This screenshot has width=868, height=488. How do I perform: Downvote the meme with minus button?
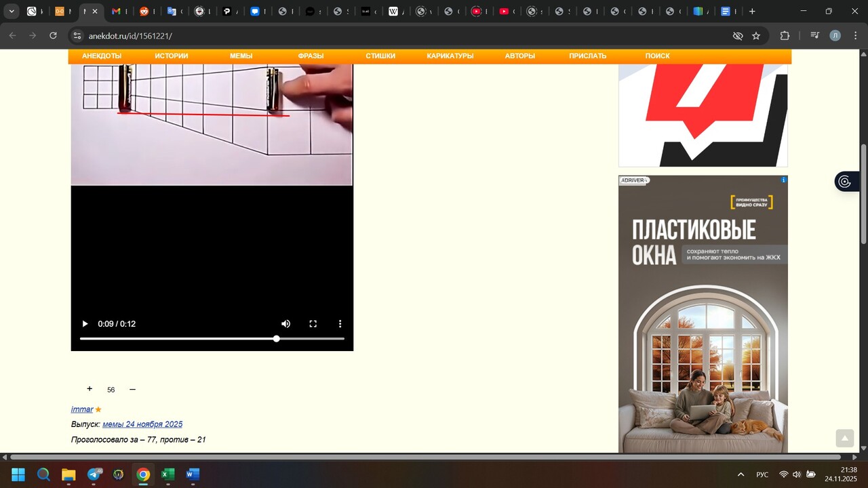(132, 389)
